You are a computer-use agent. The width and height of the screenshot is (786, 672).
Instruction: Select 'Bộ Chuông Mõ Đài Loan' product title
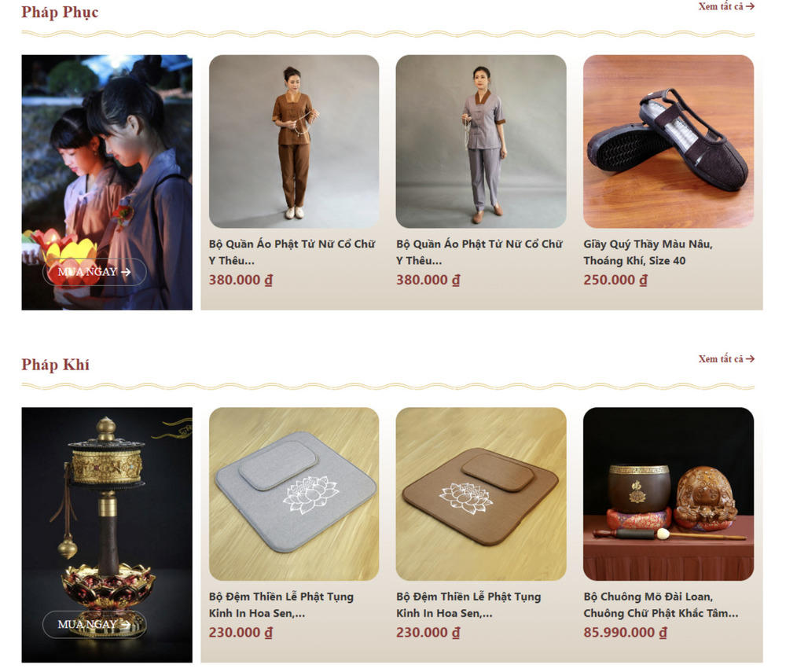pos(661,605)
